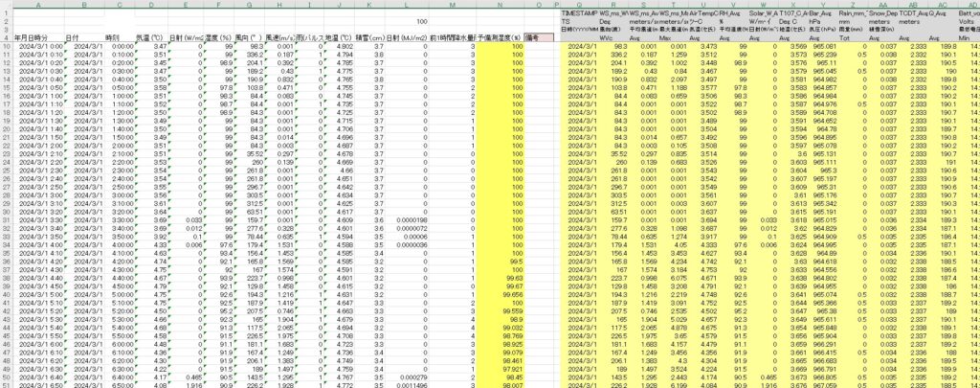
Task: Click the 備考 header cell in column O
Action: (x=540, y=37)
